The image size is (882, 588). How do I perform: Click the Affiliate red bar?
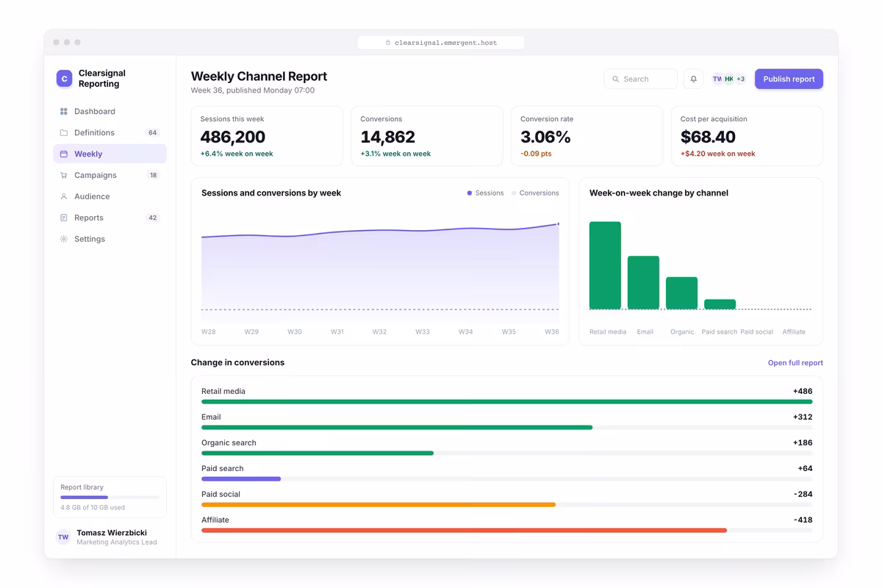coord(464,531)
